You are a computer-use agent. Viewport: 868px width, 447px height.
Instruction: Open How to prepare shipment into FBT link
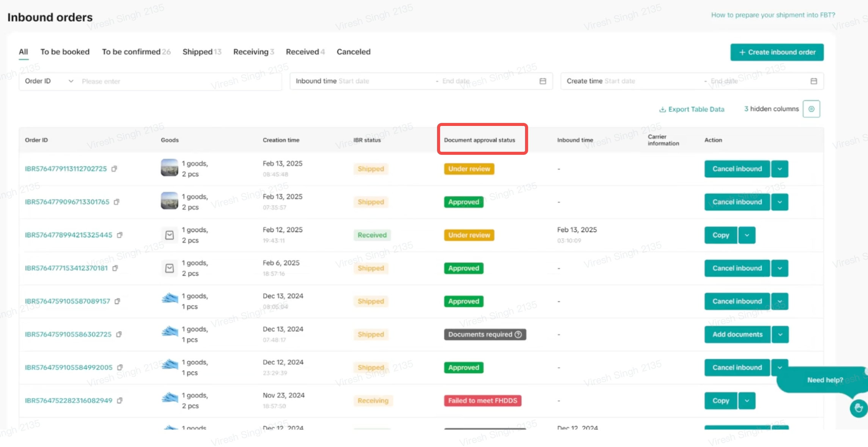pos(773,15)
